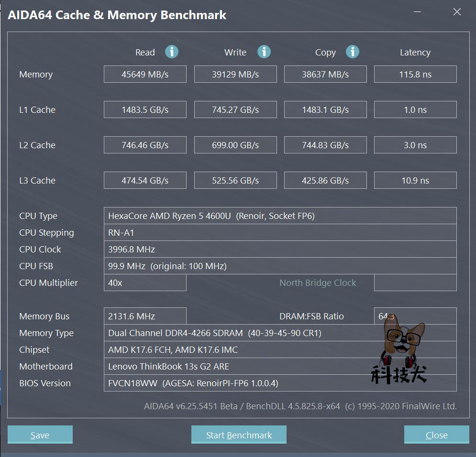The height and width of the screenshot is (457, 476).
Task: Click the L2 Cache row label
Action: (x=37, y=145)
